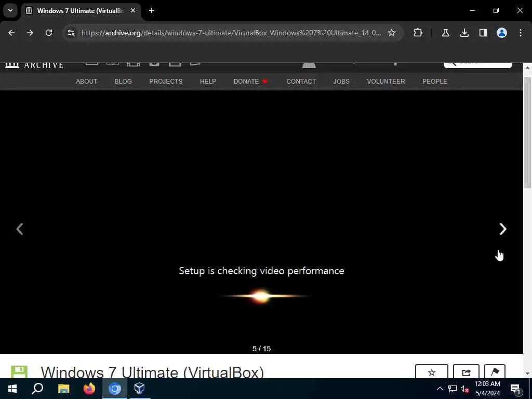This screenshot has height=399, width=532.
Task: Open Chrome Labs flask icon
Action: click(x=445, y=33)
